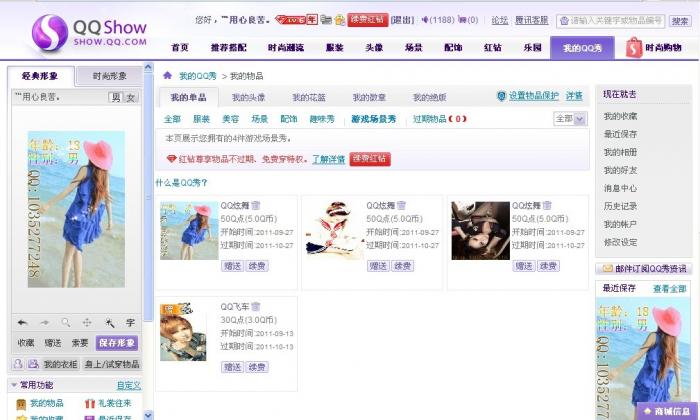The image size is (700, 420).
Task: Go to 时尚潮流 in the top navigation
Action: [x=286, y=47]
